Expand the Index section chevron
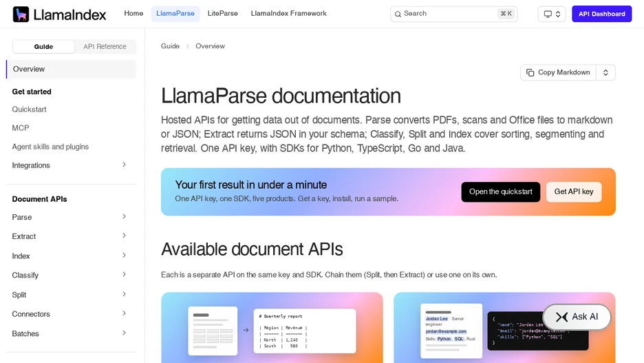Image resolution: width=644 pixels, height=363 pixels. pyautogui.click(x=124, y=256)
